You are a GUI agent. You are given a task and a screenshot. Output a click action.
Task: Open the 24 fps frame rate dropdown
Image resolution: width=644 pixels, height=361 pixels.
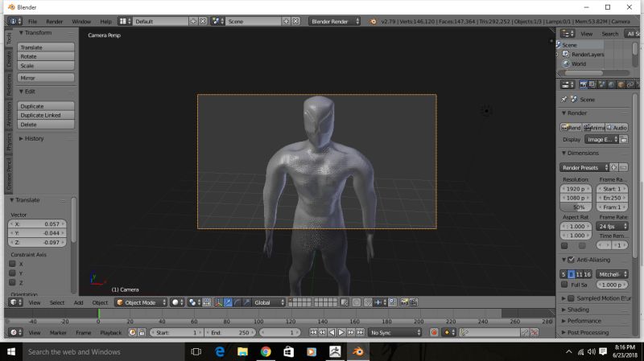(x=612, y=226)
